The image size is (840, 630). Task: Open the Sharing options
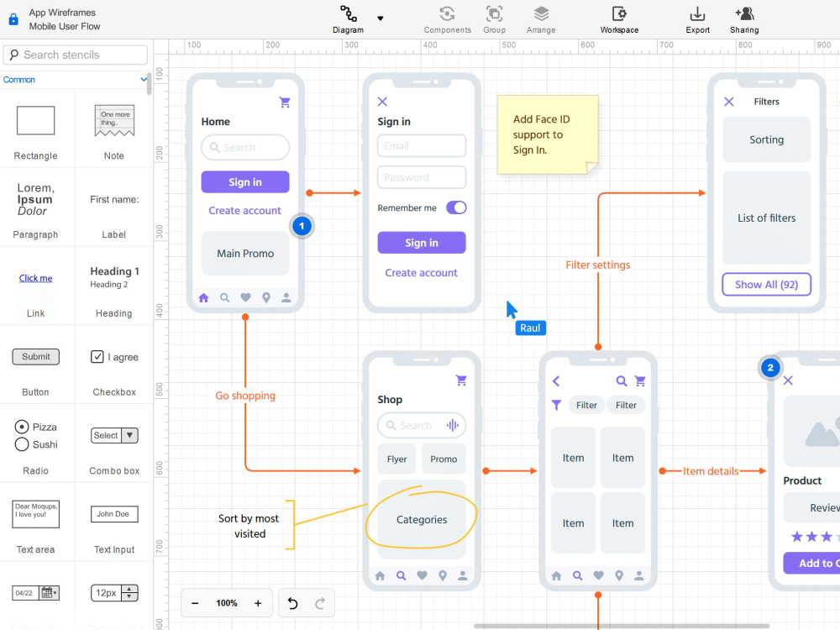[x=744, y=19]
